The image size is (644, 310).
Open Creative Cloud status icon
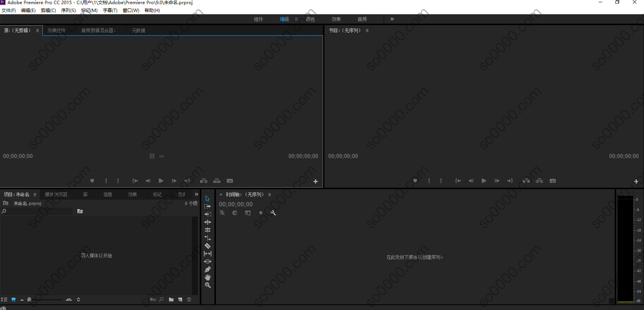(3, 308)
